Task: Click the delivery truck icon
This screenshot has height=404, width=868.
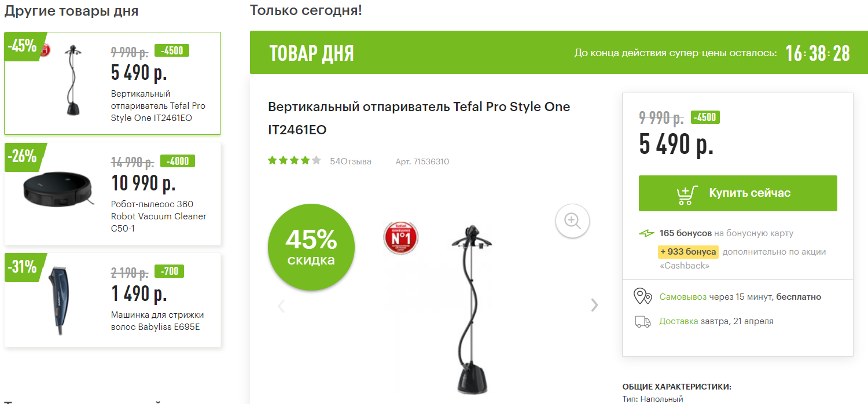Action: (643, 321)
